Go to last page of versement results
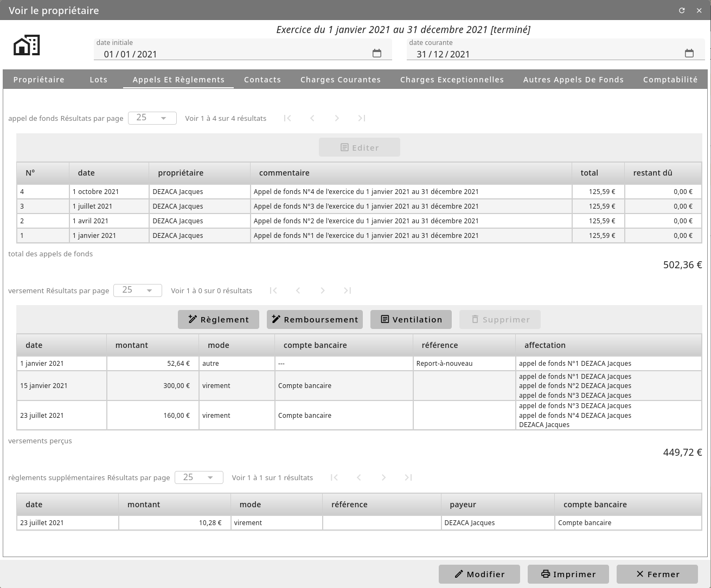Viewport: 711px width, 588px height. pos(348,290)
